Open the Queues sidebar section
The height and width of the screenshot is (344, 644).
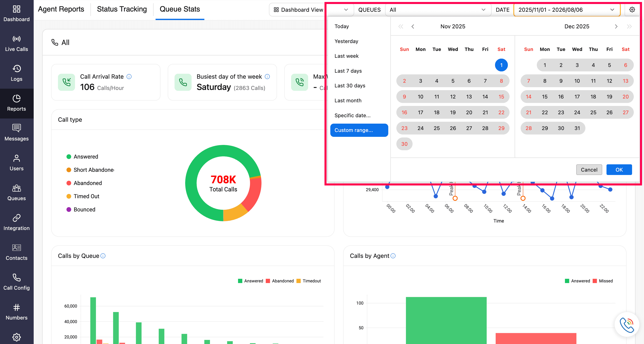pyautogui.click(x=16, y=193)
